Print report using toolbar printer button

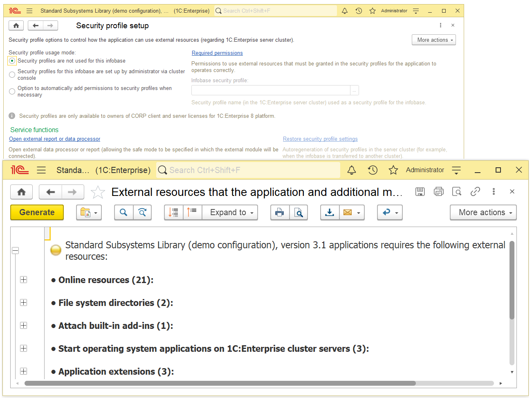[x=280, y=212]
